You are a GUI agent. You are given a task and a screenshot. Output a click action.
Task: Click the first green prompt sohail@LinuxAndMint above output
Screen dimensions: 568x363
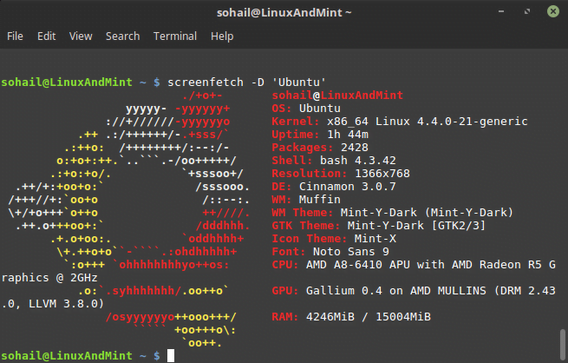67,82
